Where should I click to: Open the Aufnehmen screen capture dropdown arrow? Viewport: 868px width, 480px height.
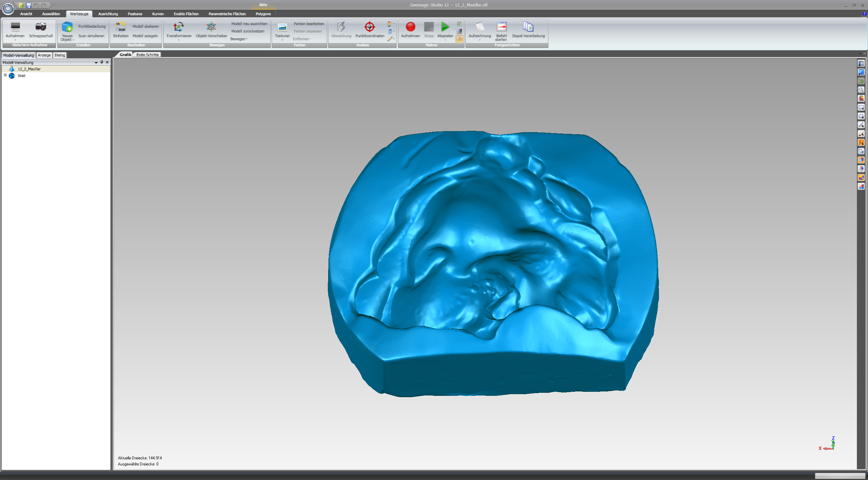pyautogui.click(x=15, y=40)
